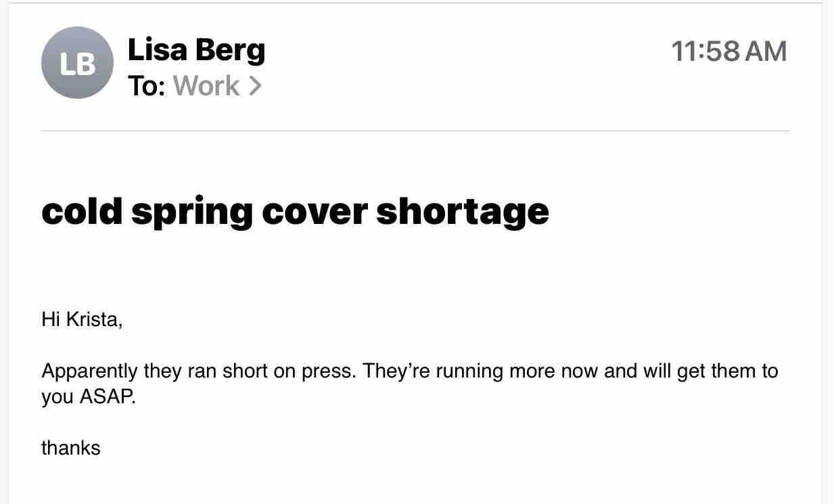Click the word "shortage" in the subject
Viewport: 834px width, 504px height.
pyautogui.click(x=462, y=211)
